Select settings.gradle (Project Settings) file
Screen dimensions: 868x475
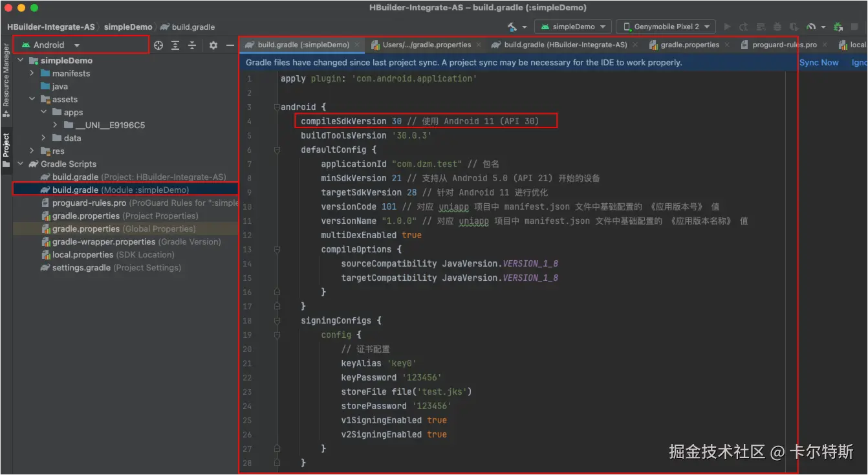click(111, 267)
